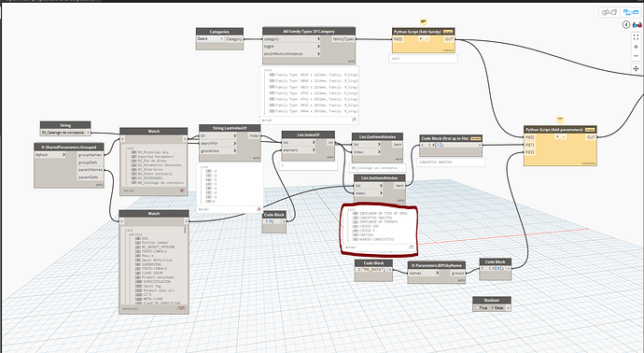
Task: Click str input port on String.LastIndexOf
Action: [218, 135]
